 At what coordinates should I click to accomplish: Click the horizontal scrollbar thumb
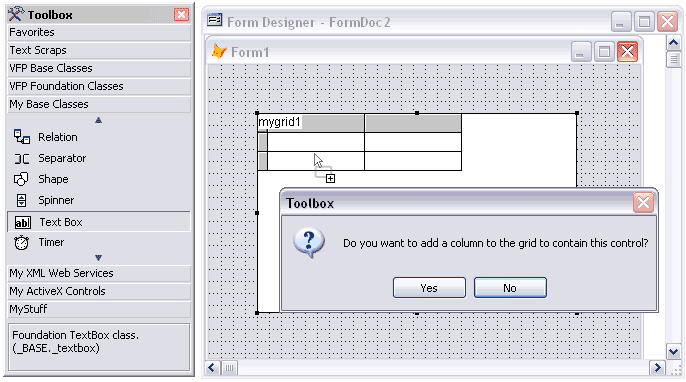click(x=229, y=368)
